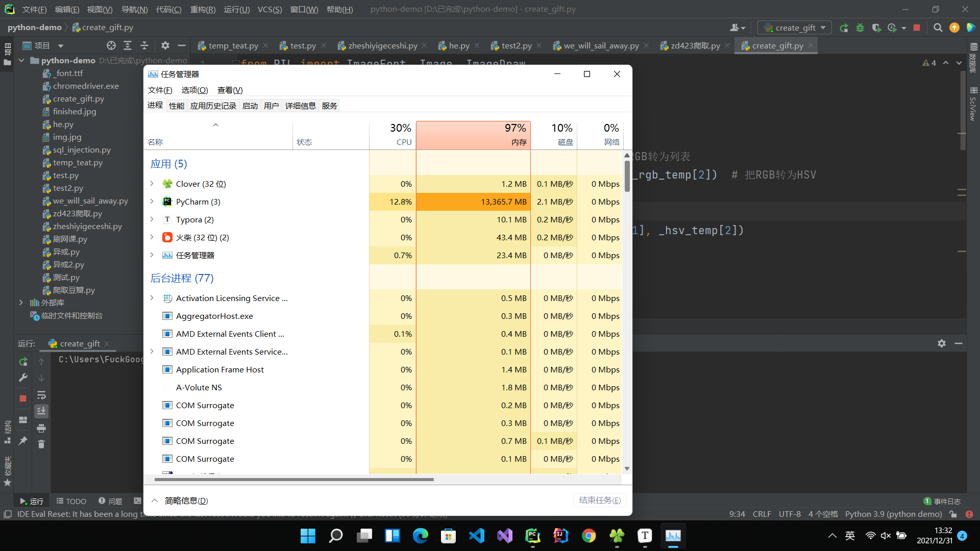Open Typora from the taskbar
Viewport: 980px width, 551px height.
pos(645,536)
